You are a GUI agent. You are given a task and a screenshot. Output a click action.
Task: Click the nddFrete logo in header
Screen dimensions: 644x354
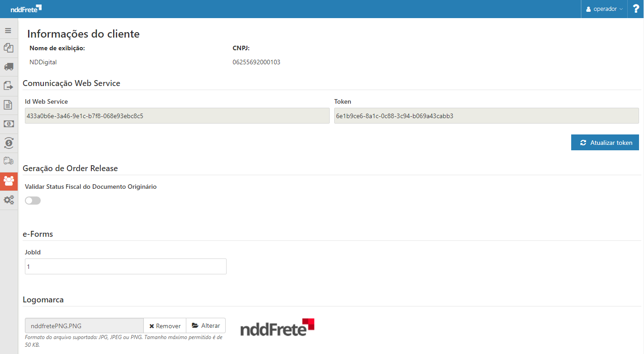tap(26, 9)
